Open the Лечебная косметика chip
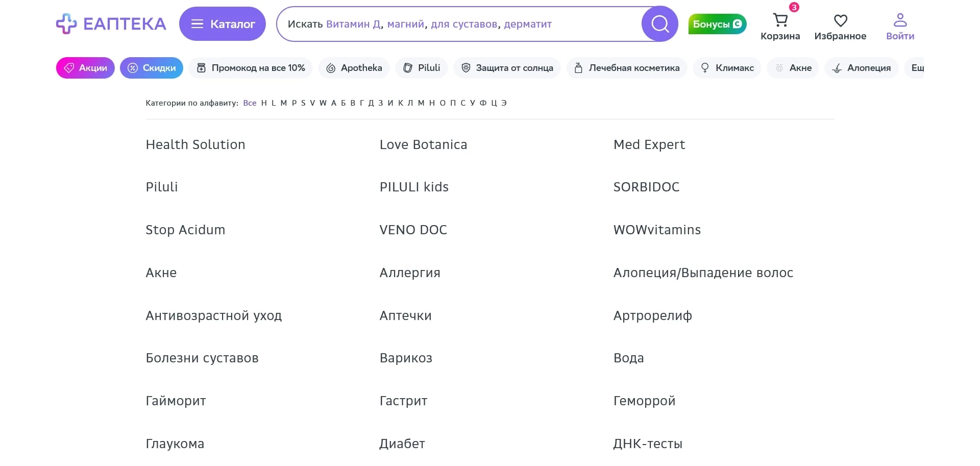Image resolution: width=980 pixels, height=466 pixels. point(627,68)
